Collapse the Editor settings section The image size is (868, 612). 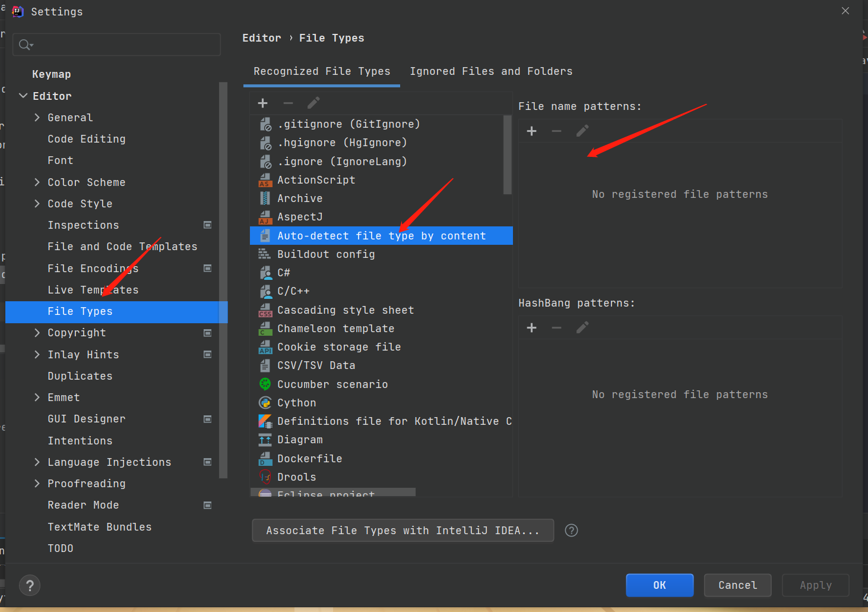[23, 96]
